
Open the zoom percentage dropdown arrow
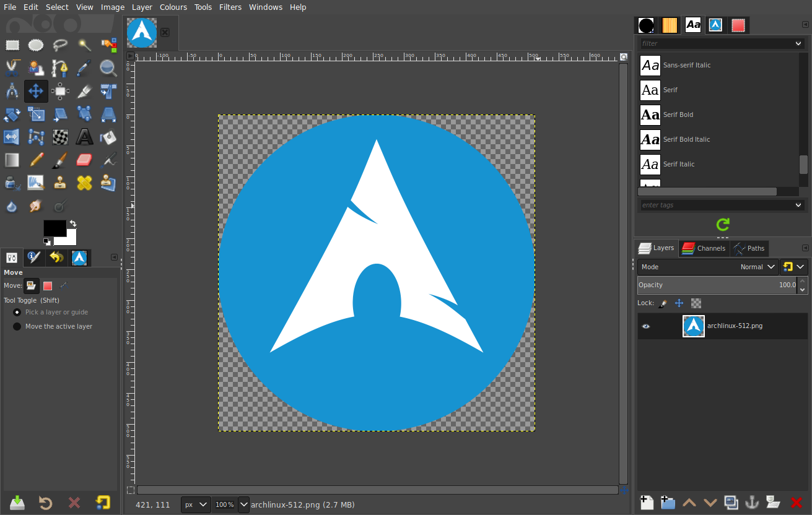243,504
